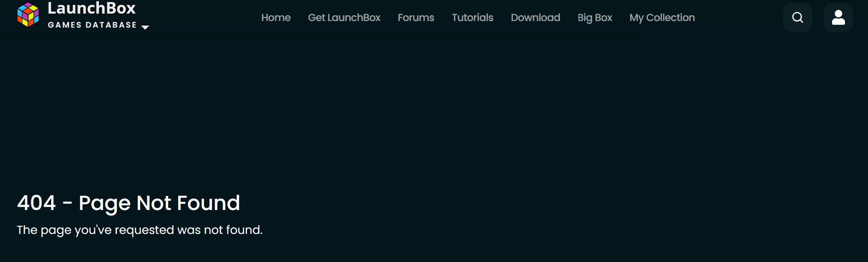Viewport: 868px width, 262px height.
Task: Go to the Home page
Action: pos(276,17)
